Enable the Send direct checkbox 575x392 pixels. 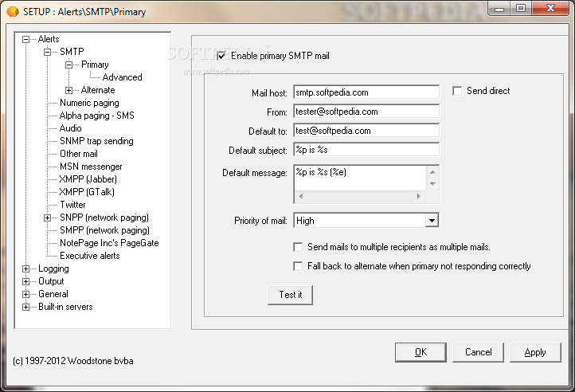click(457, 91)
